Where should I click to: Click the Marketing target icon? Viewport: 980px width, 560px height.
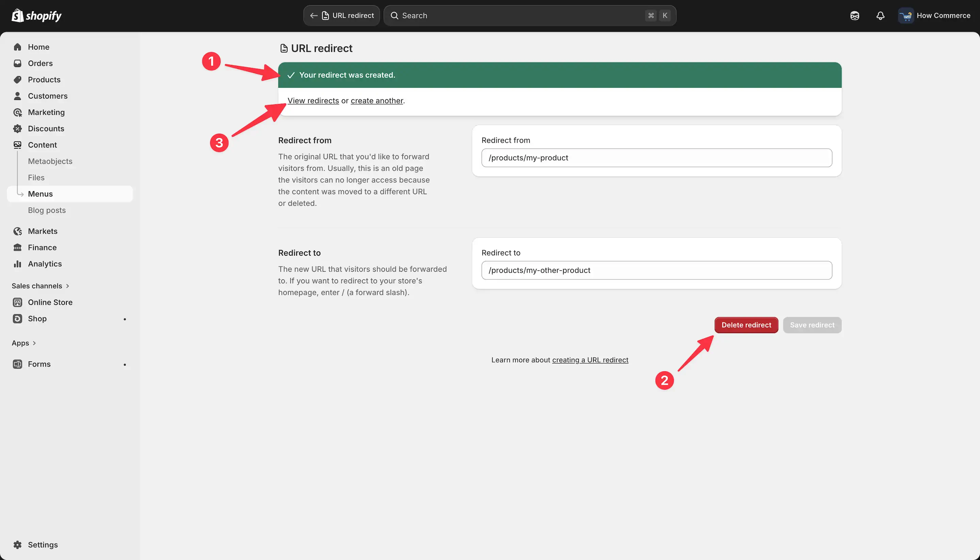pyautogui.click(x=17, y=112)
